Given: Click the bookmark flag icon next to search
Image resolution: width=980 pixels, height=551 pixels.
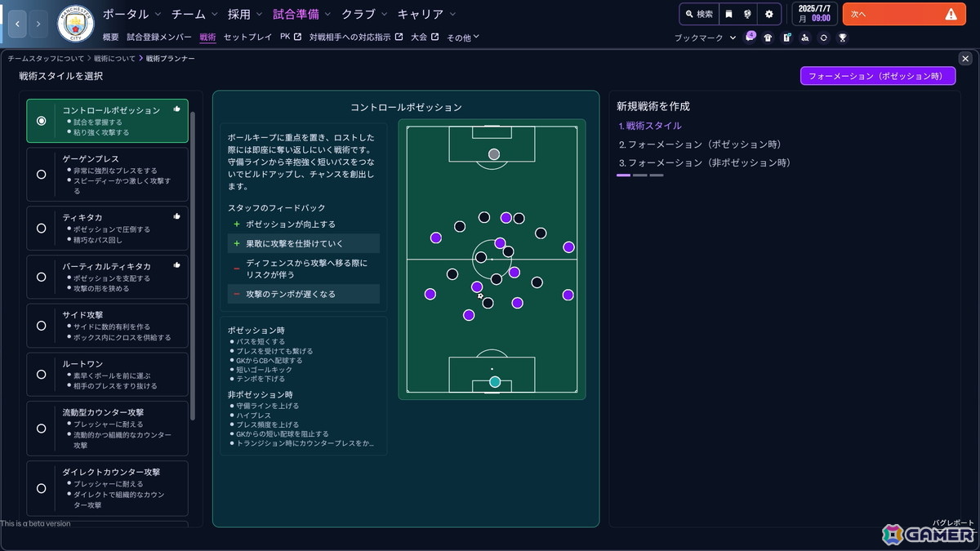Looking at the screenshot, I should coord(728,14).
